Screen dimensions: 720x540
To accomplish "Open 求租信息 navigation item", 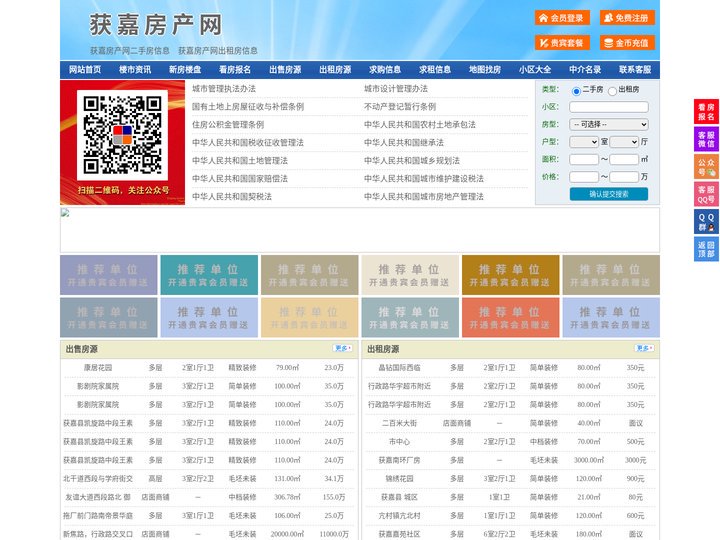I will pyautogui.click(x=435, y=70).
